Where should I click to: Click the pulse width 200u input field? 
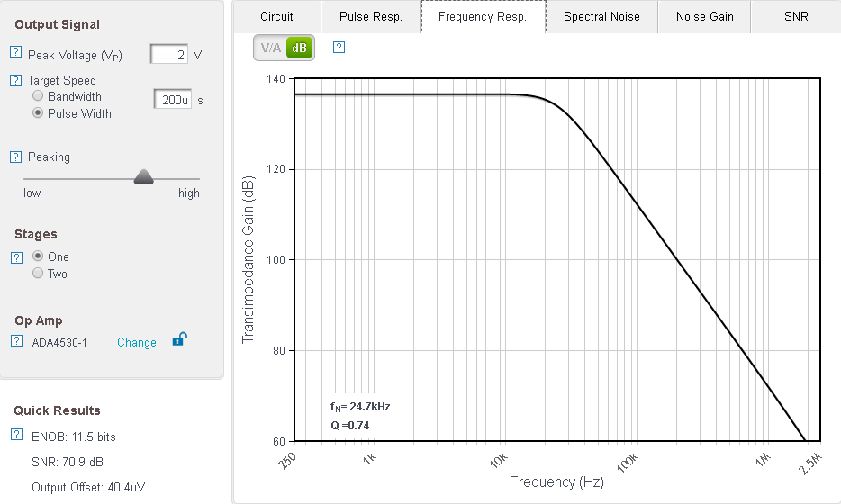point(172,100)
